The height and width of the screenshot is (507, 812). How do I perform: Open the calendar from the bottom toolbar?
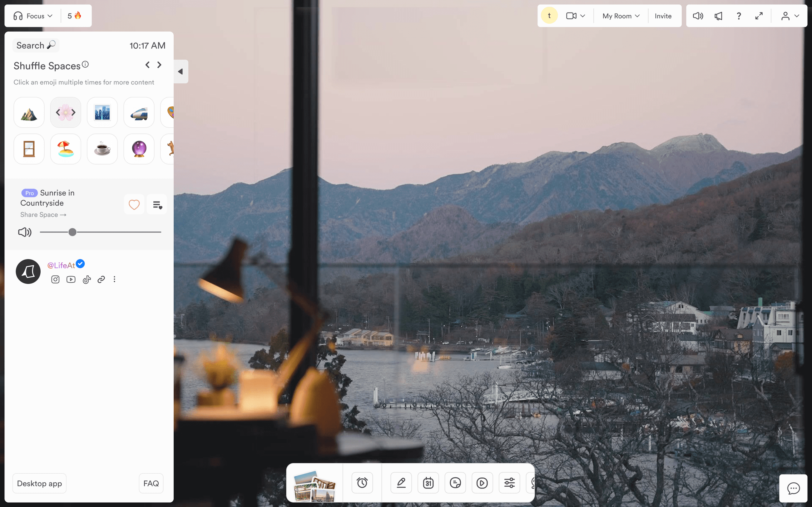[428, 483]
